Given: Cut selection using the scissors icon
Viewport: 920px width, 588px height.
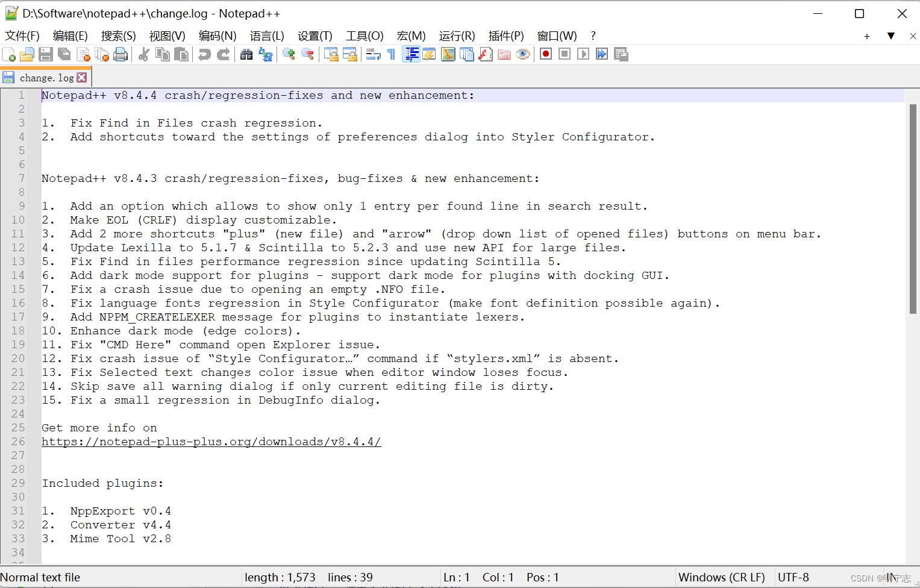Looking at the screenshot, I should [144, 54].
